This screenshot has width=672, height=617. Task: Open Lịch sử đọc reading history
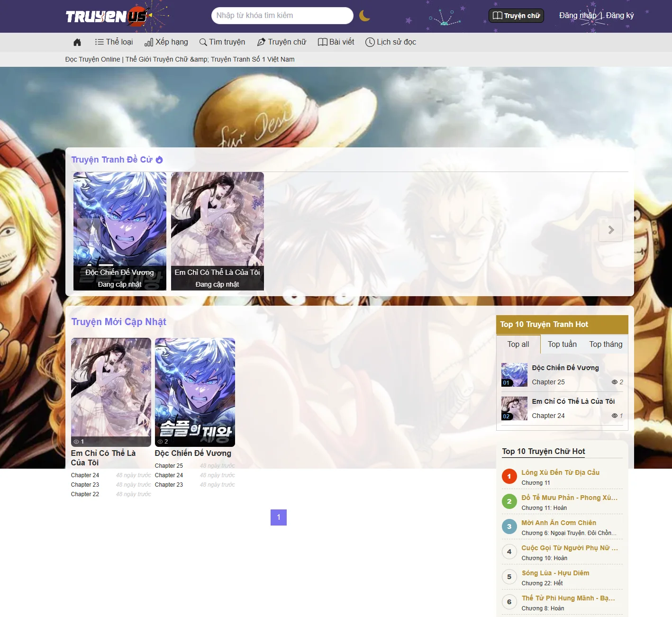(391, 42)
